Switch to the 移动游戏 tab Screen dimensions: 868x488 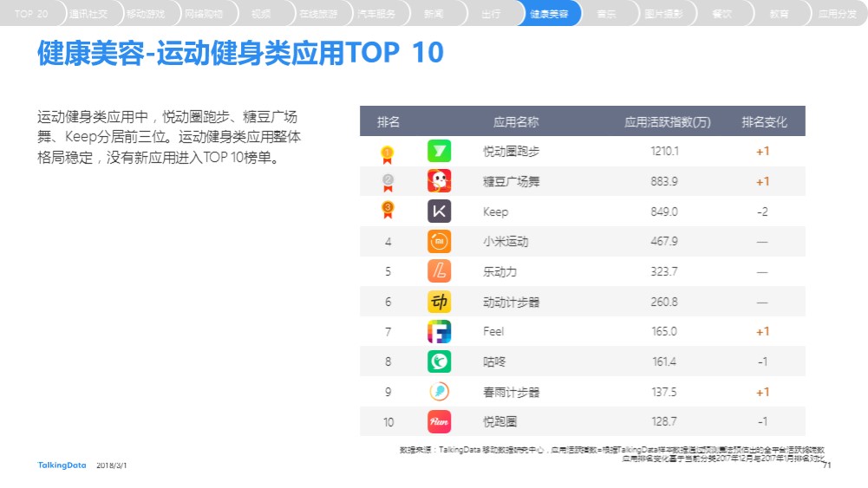coord(146,14)
